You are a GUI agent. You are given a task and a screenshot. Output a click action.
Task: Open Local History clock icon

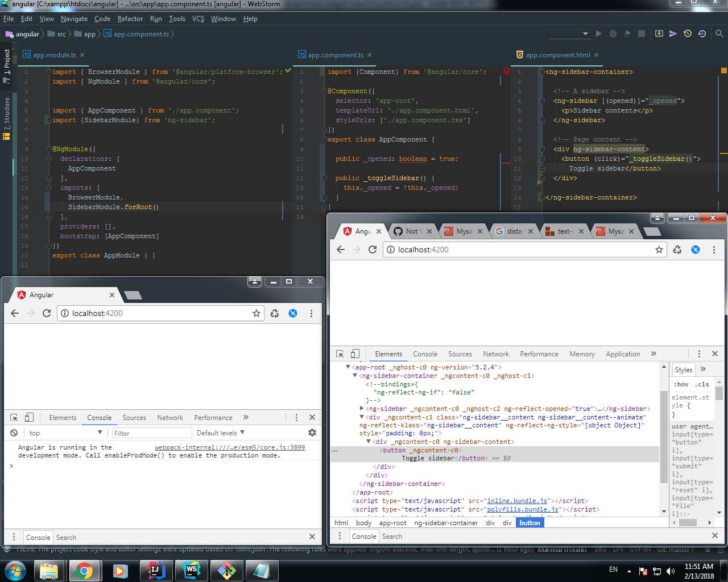(x=688, y=34)
